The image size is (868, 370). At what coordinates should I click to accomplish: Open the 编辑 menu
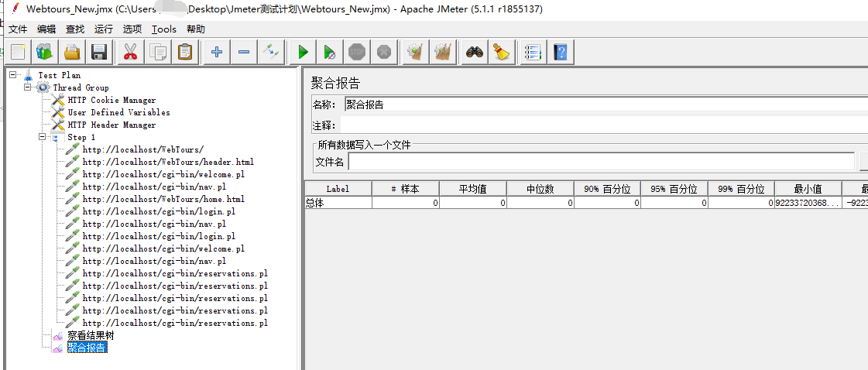(46, 29)
